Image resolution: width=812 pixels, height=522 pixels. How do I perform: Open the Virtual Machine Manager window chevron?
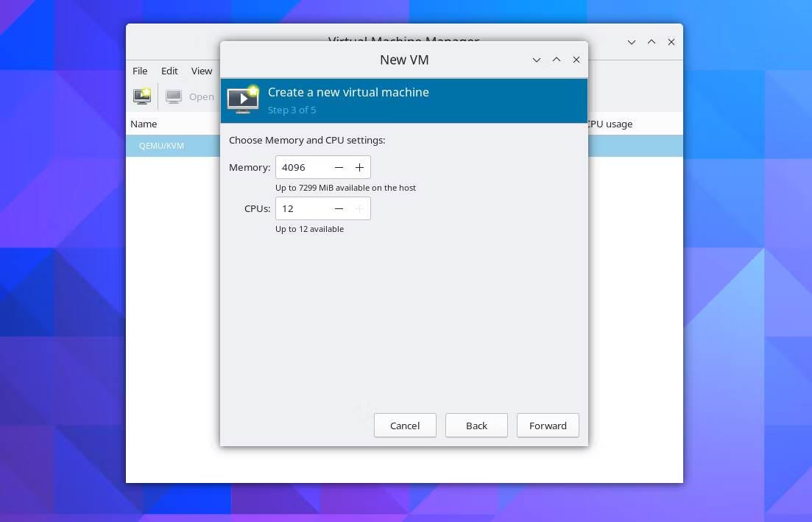point(631,42)
